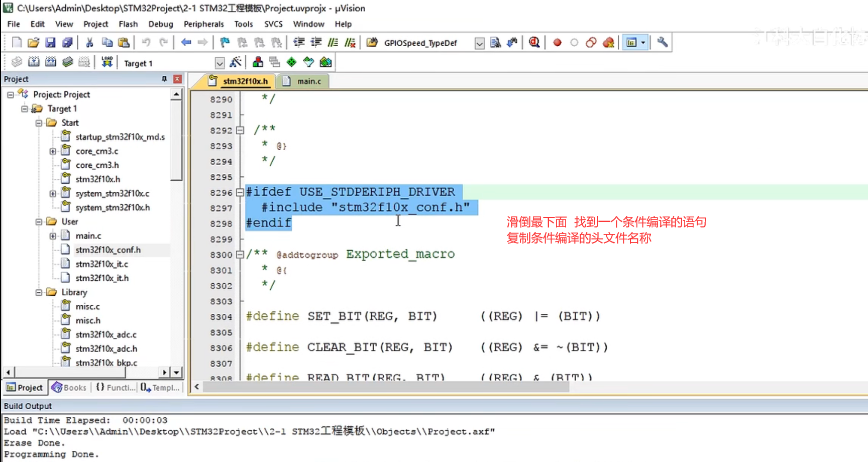The width and height of the screenshot is (868, 462).
Task: Download code to flash with LOAD
Action: 106,61
